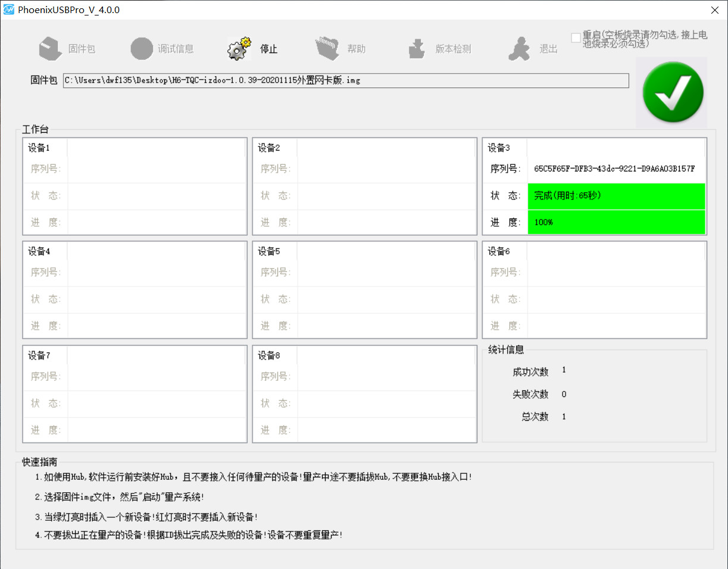Click the 设备8 header label
The image size is (728, 569).
[269, 355]
